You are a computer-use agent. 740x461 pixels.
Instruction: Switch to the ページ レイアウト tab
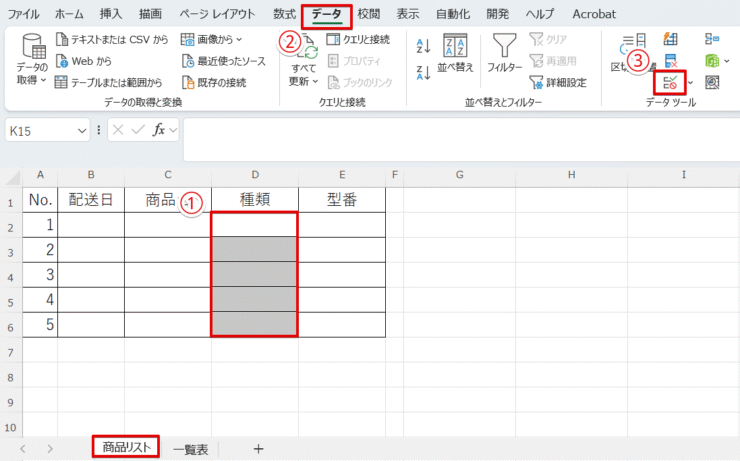point(217,14)
